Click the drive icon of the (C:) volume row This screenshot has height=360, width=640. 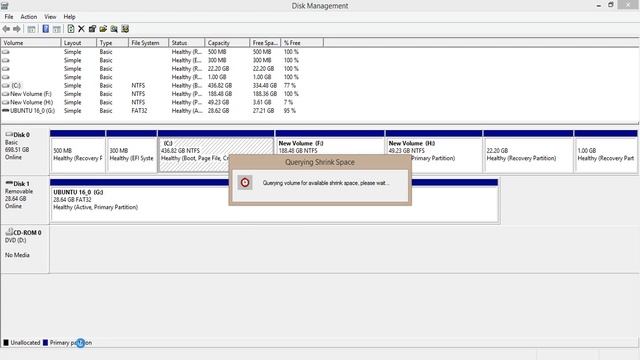(6, 85)
